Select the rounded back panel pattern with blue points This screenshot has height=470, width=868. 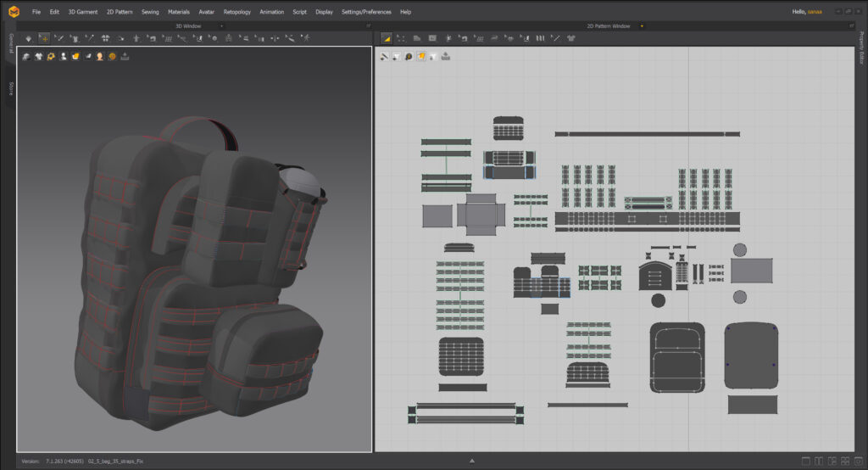[x=751, y=355]
